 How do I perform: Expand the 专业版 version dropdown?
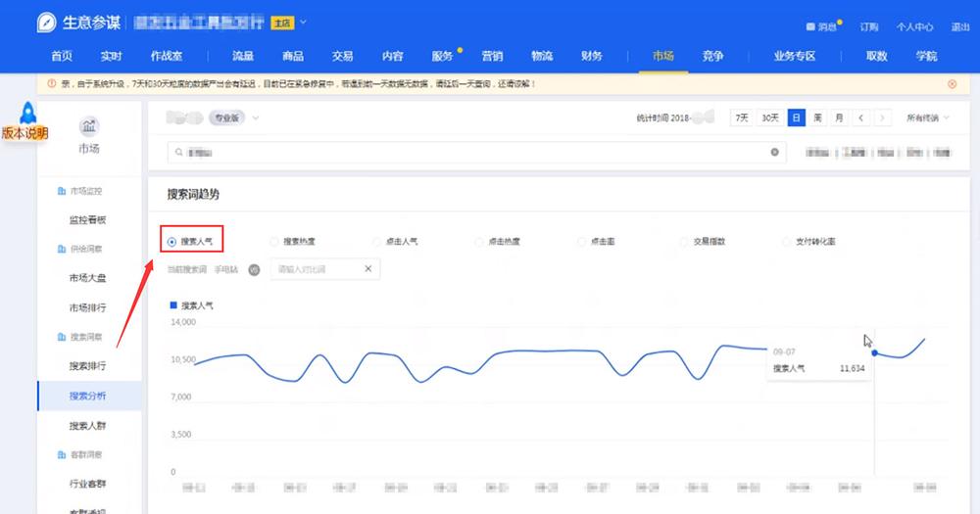pos(256,118)
